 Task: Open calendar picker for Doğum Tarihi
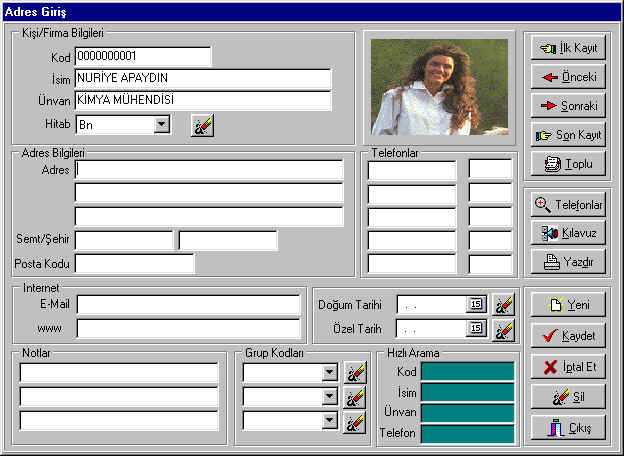476,304
